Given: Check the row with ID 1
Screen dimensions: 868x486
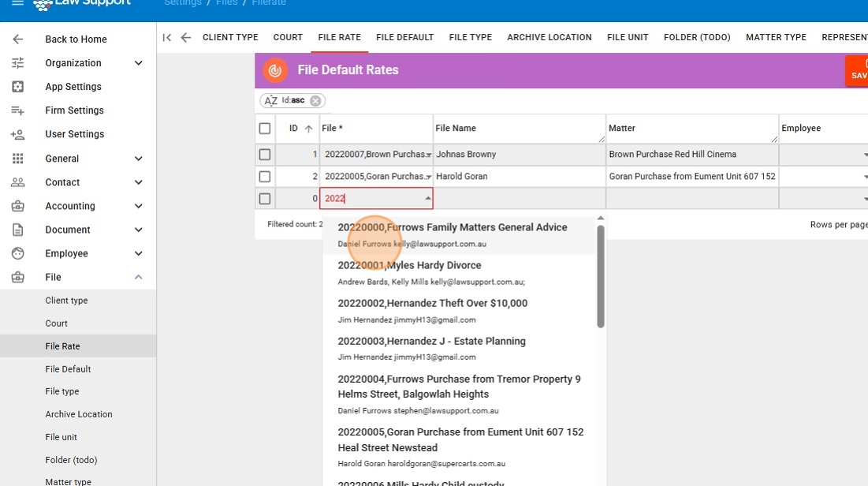Looking at the screenshot, I should (x=265, y=155).
